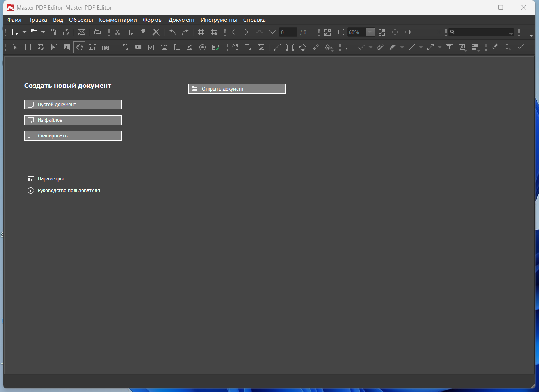Pick the Attach File paperclip tool
The width and height of the screenshot is (539, 392).
(380, 48)
